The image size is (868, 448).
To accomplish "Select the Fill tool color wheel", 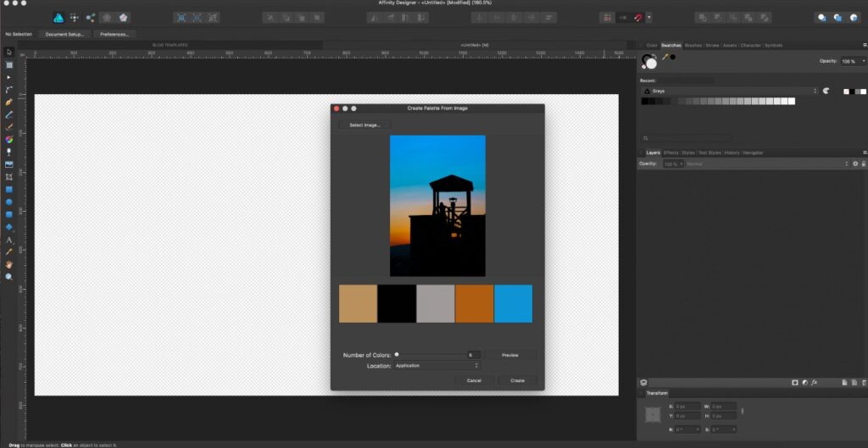I will click(x=8, y=140).
